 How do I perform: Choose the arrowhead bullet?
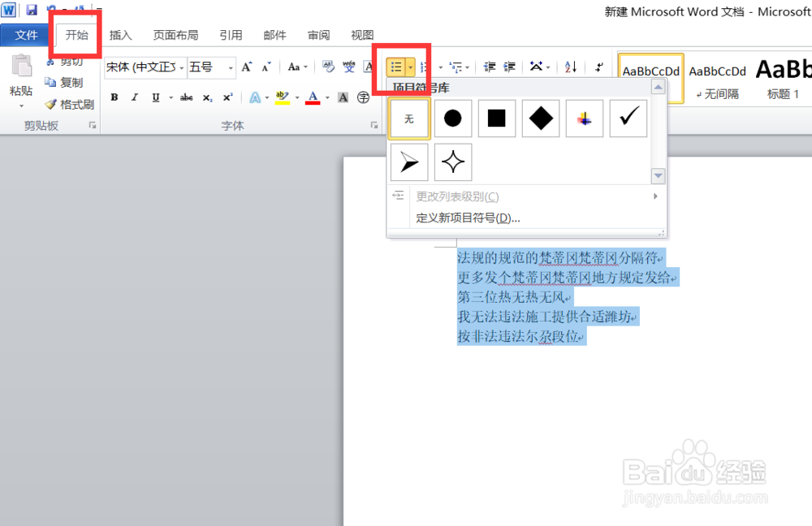coord(409,162)
